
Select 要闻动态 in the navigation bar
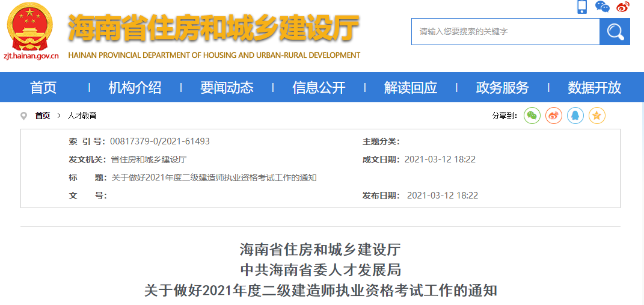pos(227,88)
